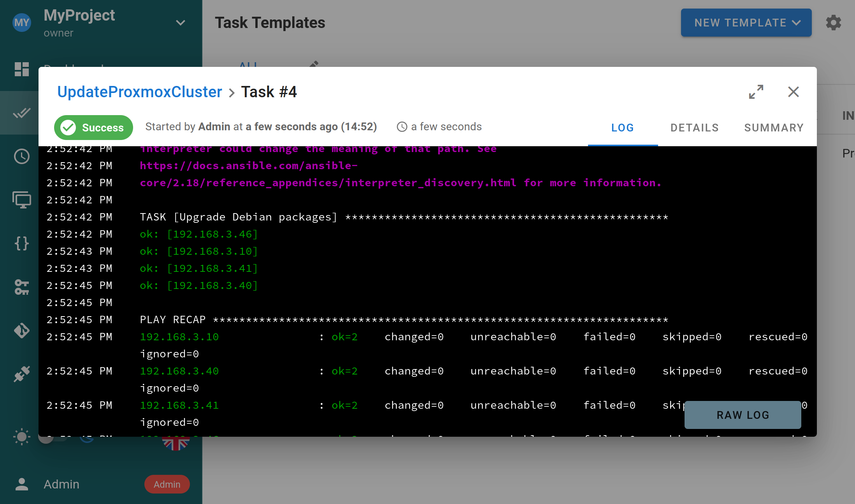855x504 pixels.
Task: Open the Integrations plug icon
Action: 22,374
